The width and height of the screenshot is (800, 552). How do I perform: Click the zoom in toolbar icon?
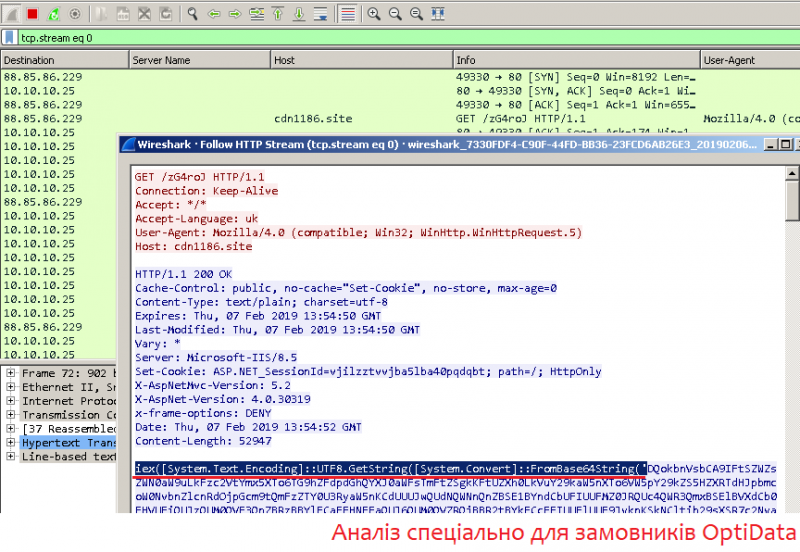374,14
